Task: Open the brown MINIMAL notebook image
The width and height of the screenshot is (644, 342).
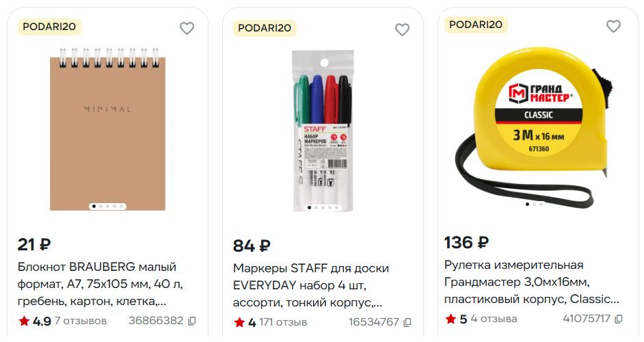Action: pyautogui.click(x=107, y=130)
